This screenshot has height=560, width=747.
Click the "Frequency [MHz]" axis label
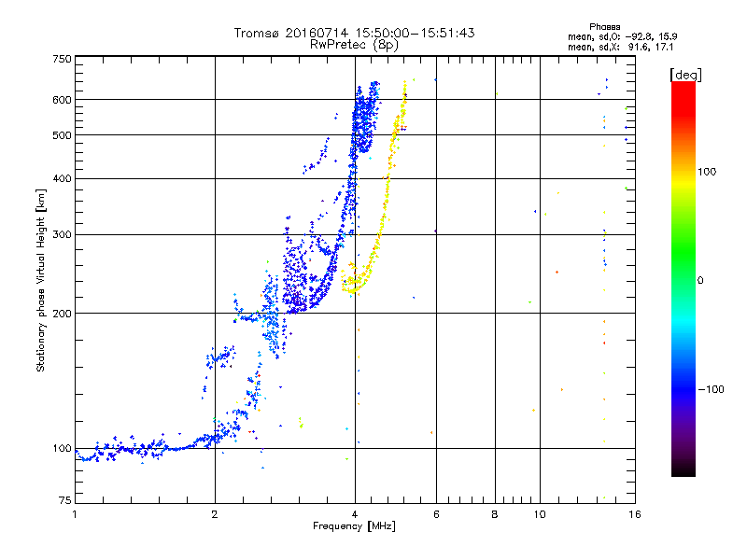click(354, 526)
